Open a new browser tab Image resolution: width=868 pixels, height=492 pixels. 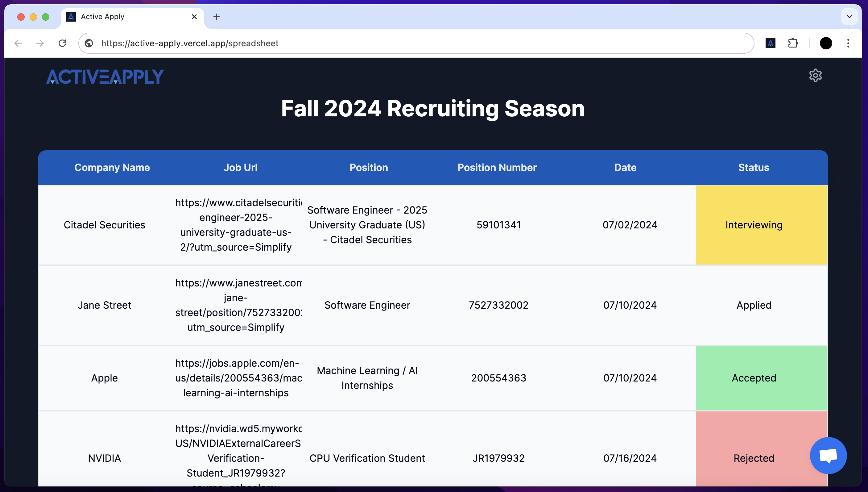[217, 17]
